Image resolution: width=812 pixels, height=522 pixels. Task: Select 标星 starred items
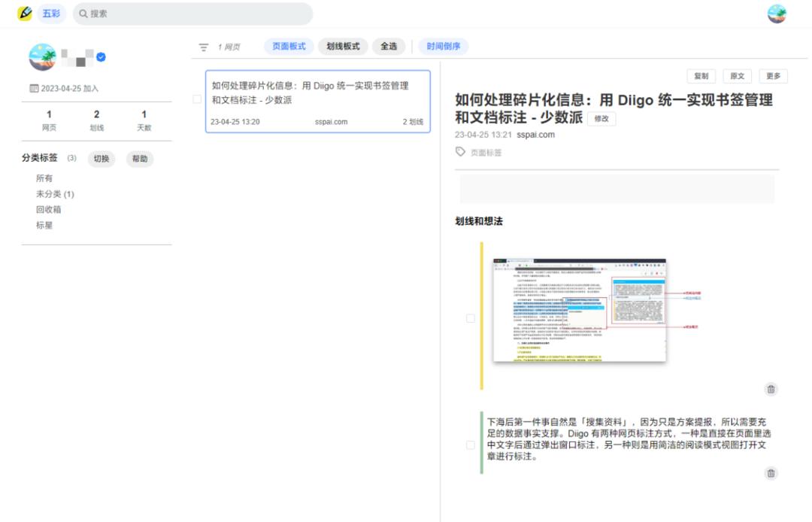click(x=44, y=225)
